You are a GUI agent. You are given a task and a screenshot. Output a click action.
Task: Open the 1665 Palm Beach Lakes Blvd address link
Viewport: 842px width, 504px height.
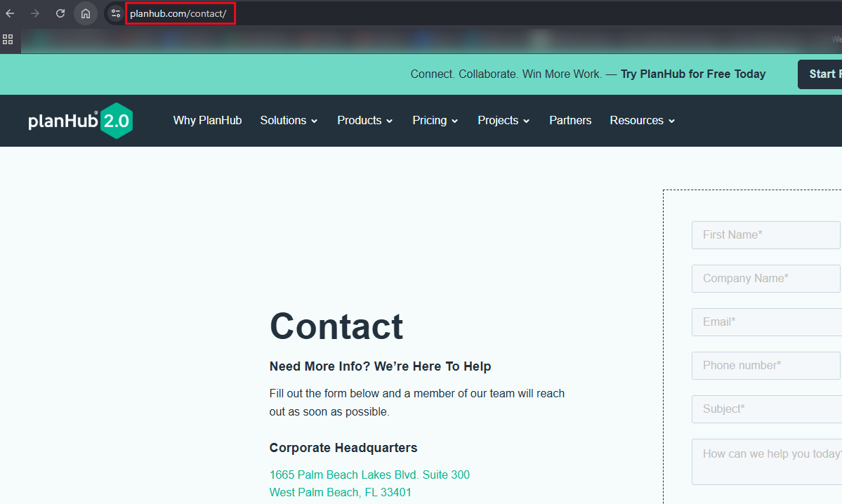[369, 475]
